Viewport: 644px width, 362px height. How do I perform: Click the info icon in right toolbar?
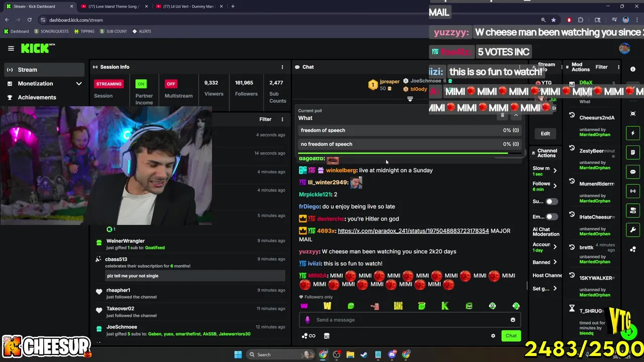pyautogui.click(x=633, y=69)
